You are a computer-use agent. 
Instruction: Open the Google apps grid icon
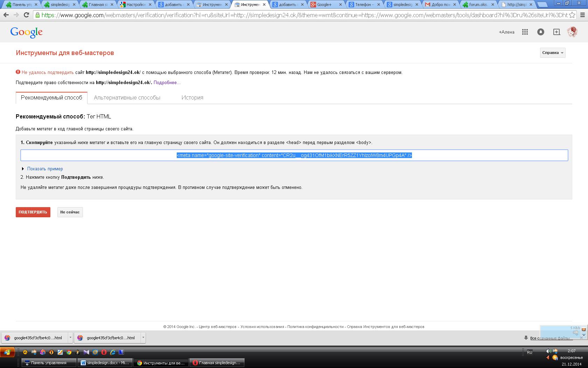tap(525, 32)
